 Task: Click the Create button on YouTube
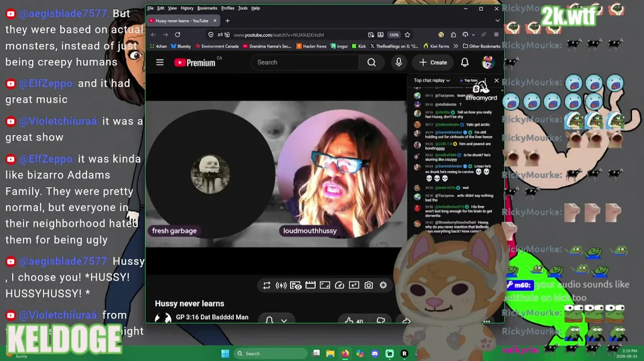[433, 62]
